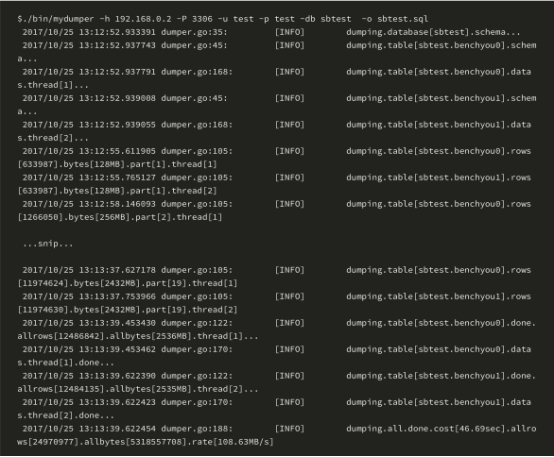The image size is (554, 457).
Task: Click the [11974630].bytes[2432MB].part[19].thread[2] line
Action: (127, 310)
